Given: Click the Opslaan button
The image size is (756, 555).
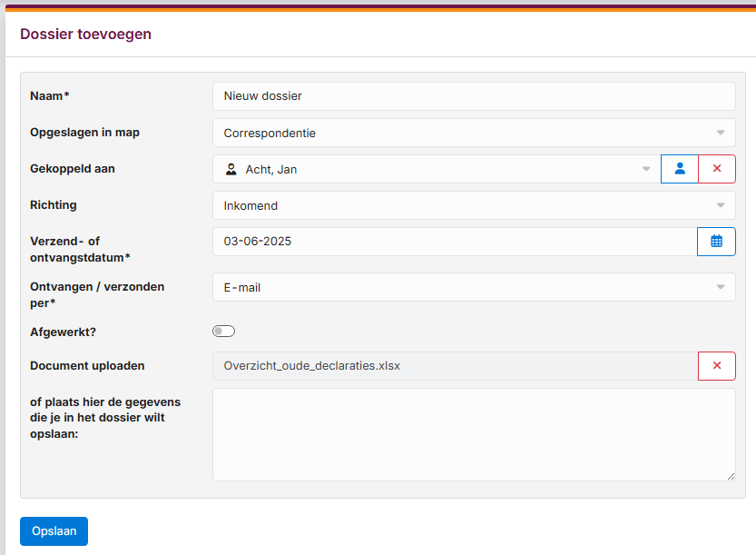Looking at the screenshot, I should (54, 531).
